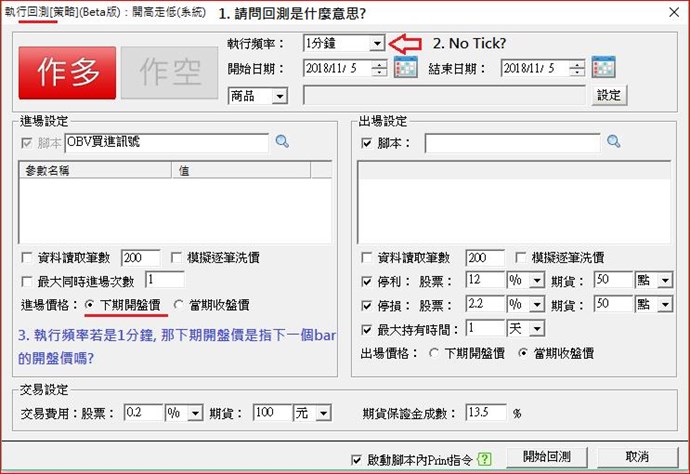This screenshot has height=474, width=690.
Task: Open the end date calendar picker icon
Action: 604,68
